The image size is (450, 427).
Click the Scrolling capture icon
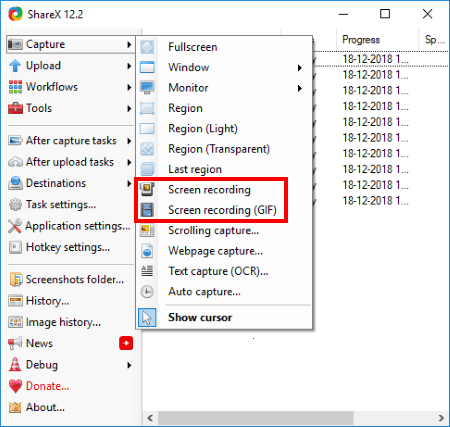pos(147,230)
